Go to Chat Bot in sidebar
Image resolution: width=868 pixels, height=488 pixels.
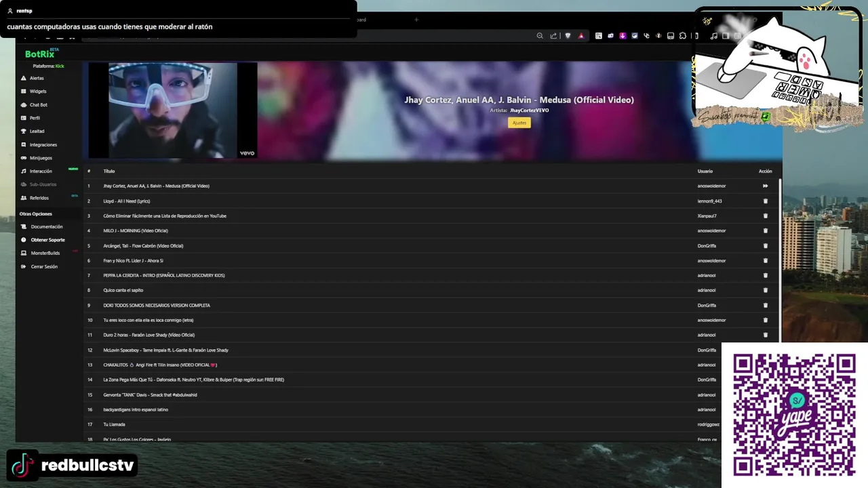(38, 105)
